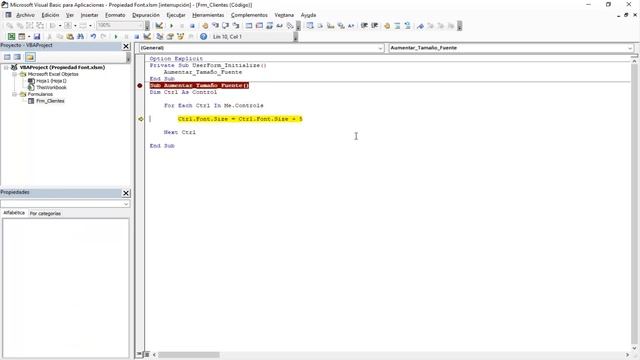
Task: Outdent the code with the Outdent icon
Action: pyautogui.click(x=375, y=26)
